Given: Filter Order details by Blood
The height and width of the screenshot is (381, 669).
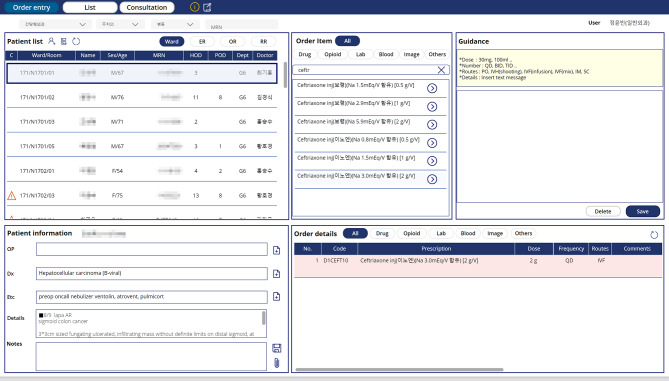Looking at the screenshot, I should point(468,233).
